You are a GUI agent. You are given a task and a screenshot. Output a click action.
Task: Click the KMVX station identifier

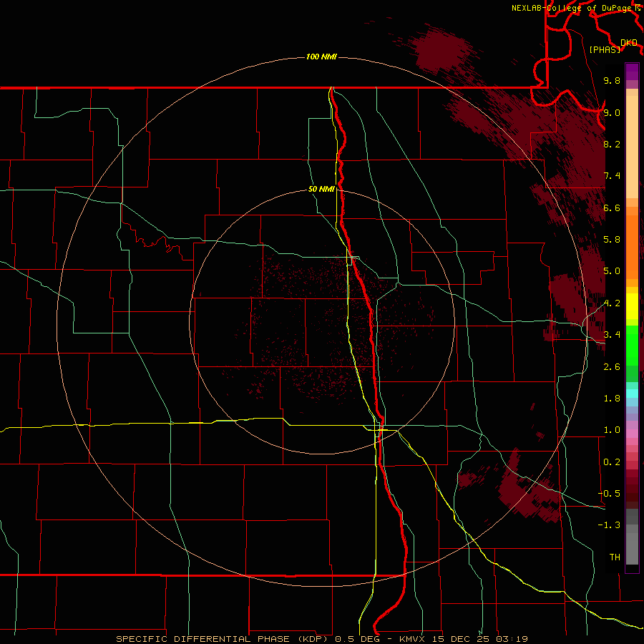point(411,639)
